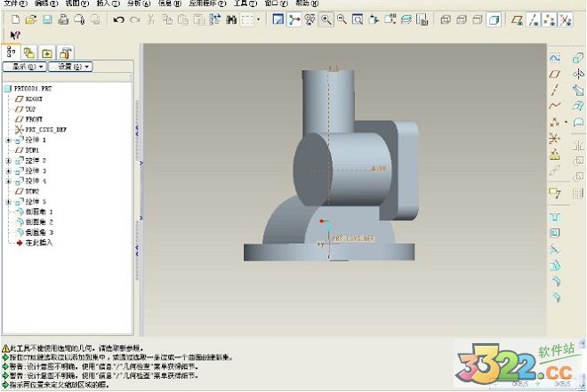Select the Revolve tool in right toolbar
The width and height of the screenshot is (587, 392).
coord(578,74)
